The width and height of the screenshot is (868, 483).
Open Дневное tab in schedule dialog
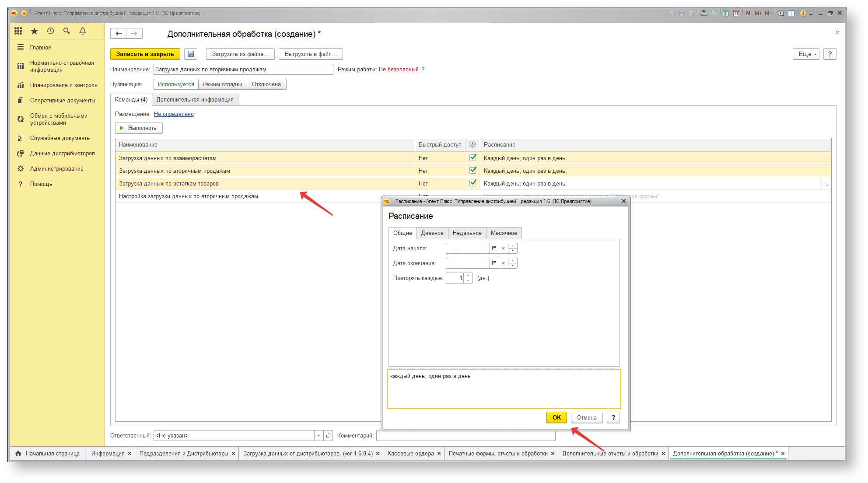pos(432,233)
